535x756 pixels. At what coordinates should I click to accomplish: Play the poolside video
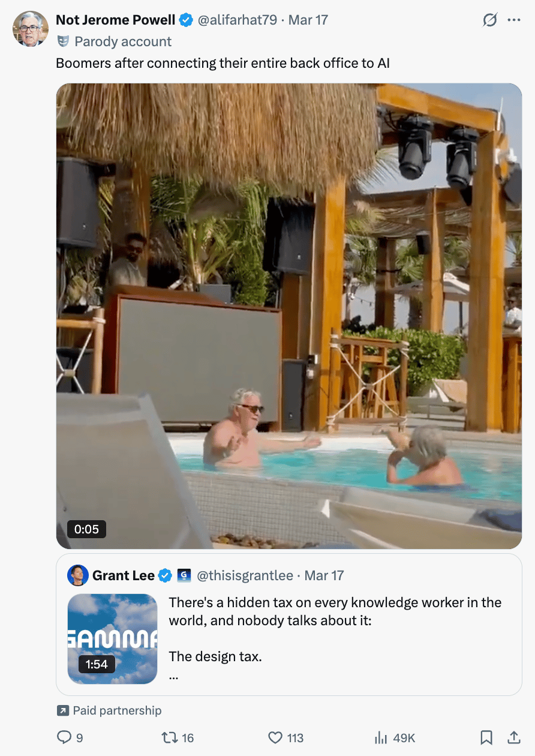(289, 316)
